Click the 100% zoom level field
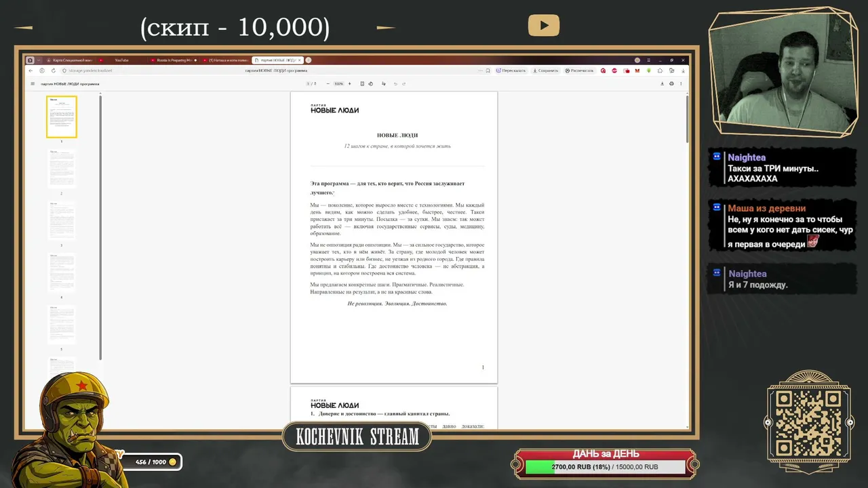 click(338, 84)
